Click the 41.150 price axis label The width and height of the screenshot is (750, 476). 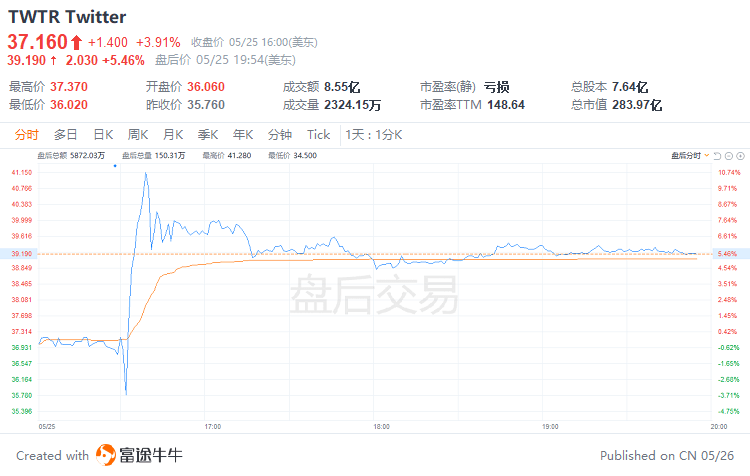point(22,172)
